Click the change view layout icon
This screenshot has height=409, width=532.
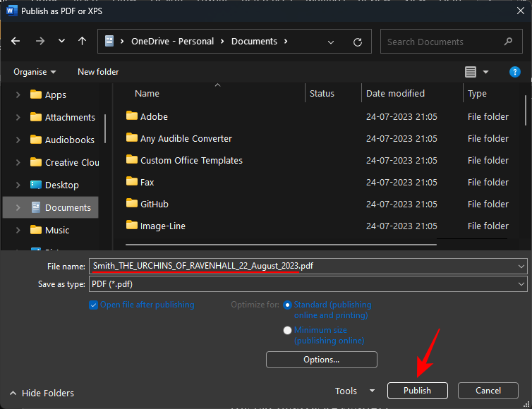[471, 72]
